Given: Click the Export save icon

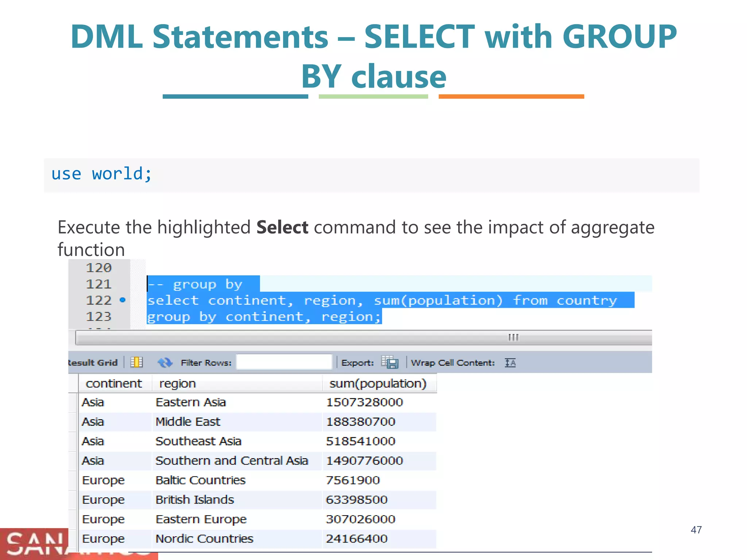Looking at the screenshot, I should 390,362.
